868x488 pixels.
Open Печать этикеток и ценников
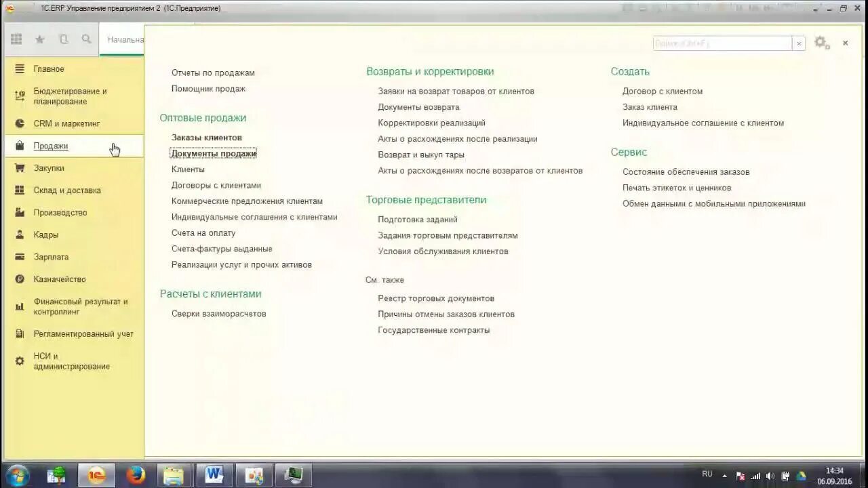[x=677, y=188]
